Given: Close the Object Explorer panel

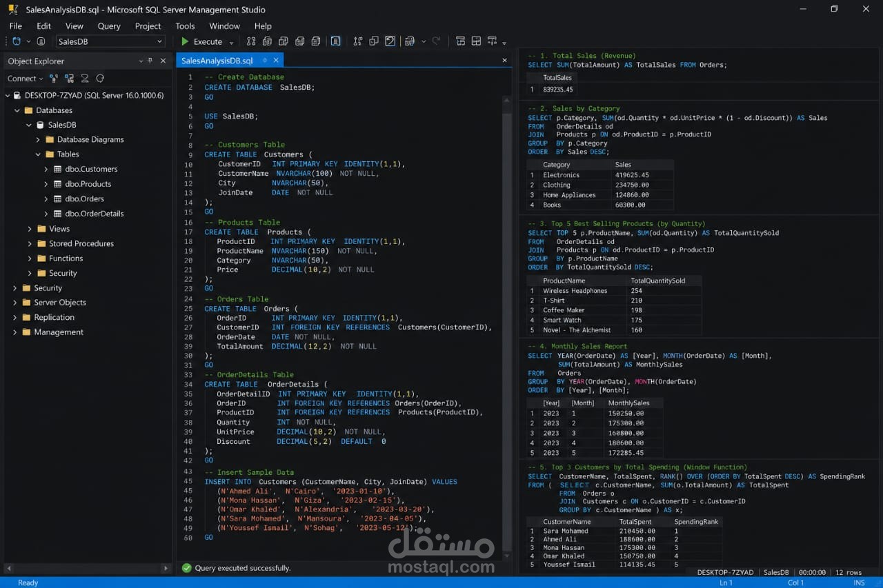Looking at the screenshot, I should click(x=163, y=61).
